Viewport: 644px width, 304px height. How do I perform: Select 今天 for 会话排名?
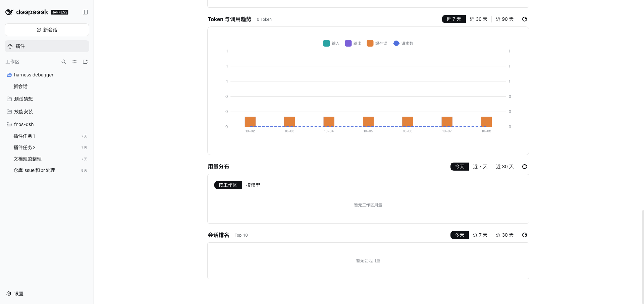(x=460, y=235)
